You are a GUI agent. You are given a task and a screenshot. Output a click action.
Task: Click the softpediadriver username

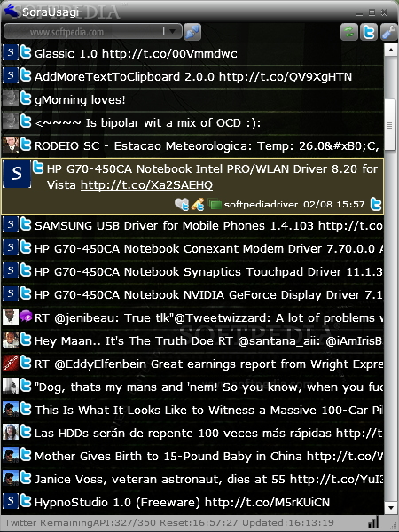tap(261, 205)
